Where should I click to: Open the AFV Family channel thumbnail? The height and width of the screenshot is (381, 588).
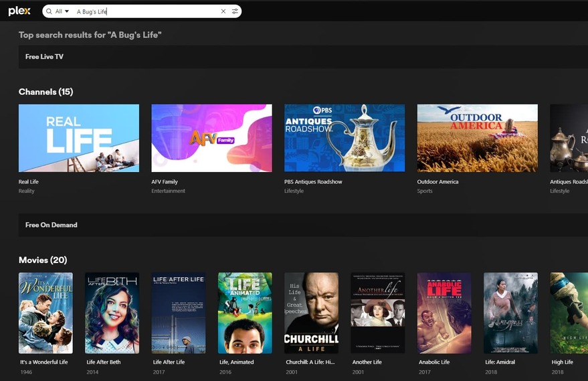pos(211,138)
